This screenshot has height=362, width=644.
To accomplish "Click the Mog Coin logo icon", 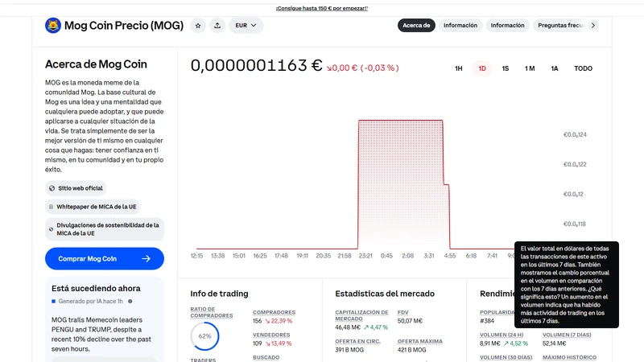I will [x=53, y=26].
